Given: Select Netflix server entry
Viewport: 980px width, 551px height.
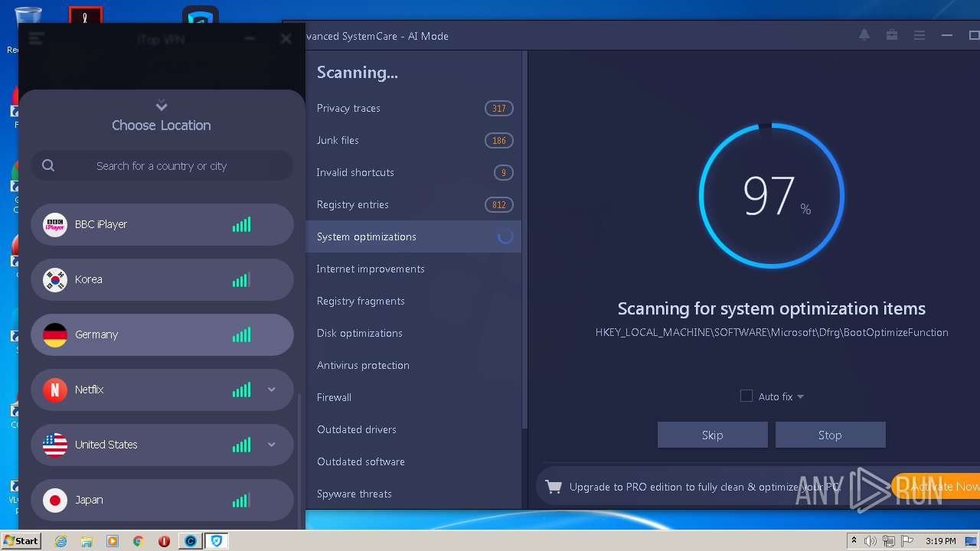Looking at the screenshot, I should [x=162, y=390].
